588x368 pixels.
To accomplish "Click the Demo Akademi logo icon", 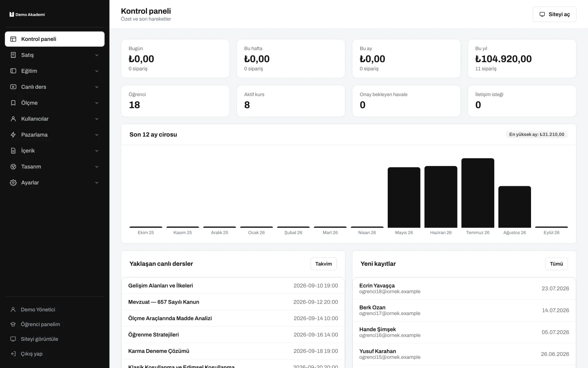I will tap(12, 14).
